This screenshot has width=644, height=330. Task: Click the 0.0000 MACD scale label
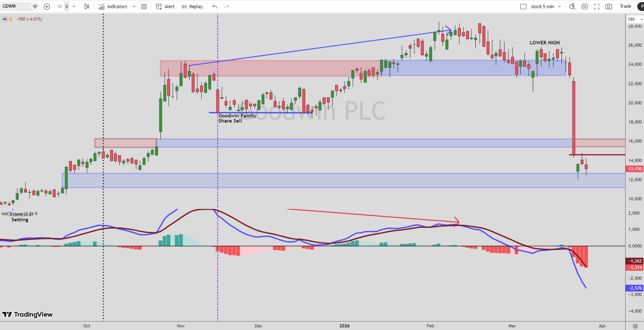[x=635, y=246]
